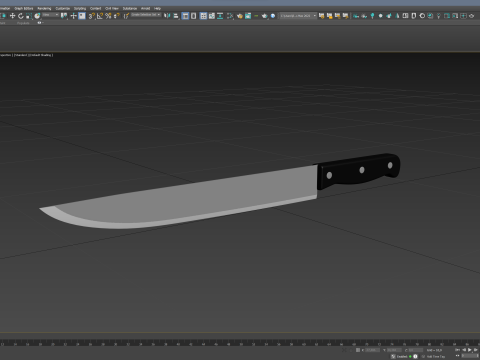
Task: Select the Rotate tool
Action: click(x=21, y=16)
